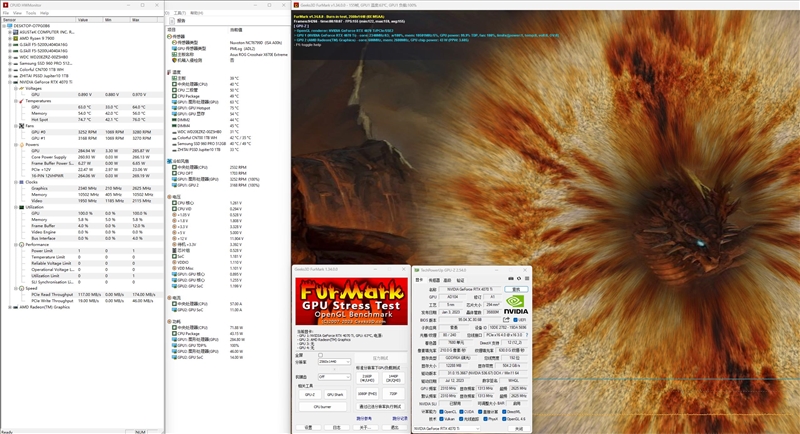Switch to the Sensors tab in GPU-Z
Image resolution: width=800 pixels, height=434 pixels.
(x=434, y=280)
